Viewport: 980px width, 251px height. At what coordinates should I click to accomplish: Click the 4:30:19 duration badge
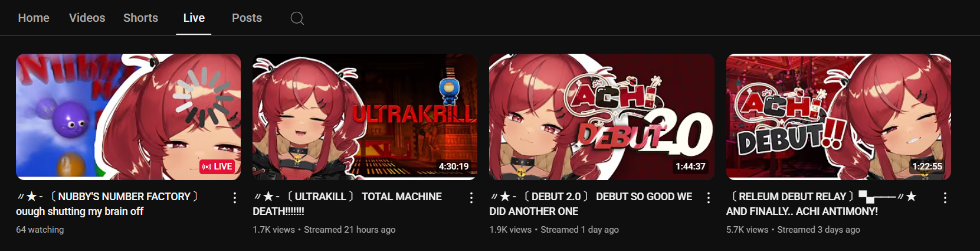click(x=454, y=167)
